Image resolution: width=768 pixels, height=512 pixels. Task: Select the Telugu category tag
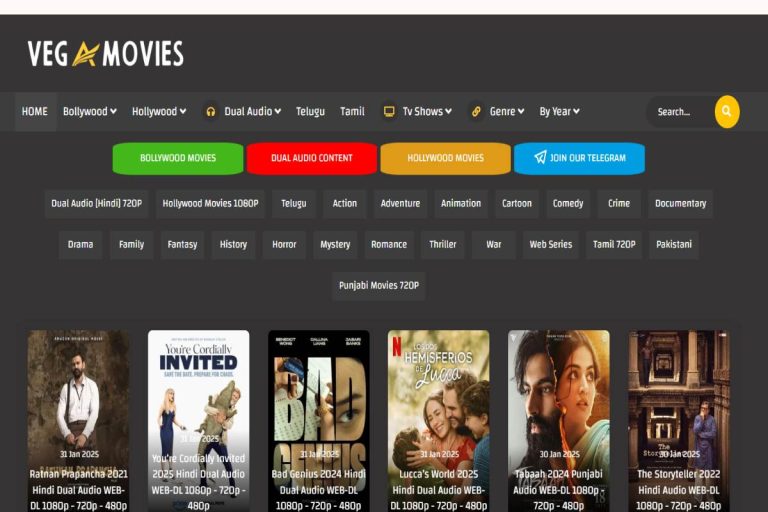pyautogui.click(x=294, y=203)
